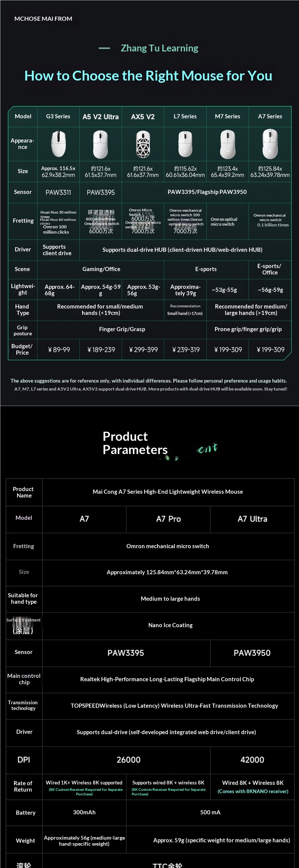Screen dimensions: 299x868
Task: Click the A5 V2 Ultra mouse image
Action: coord(101,144)
